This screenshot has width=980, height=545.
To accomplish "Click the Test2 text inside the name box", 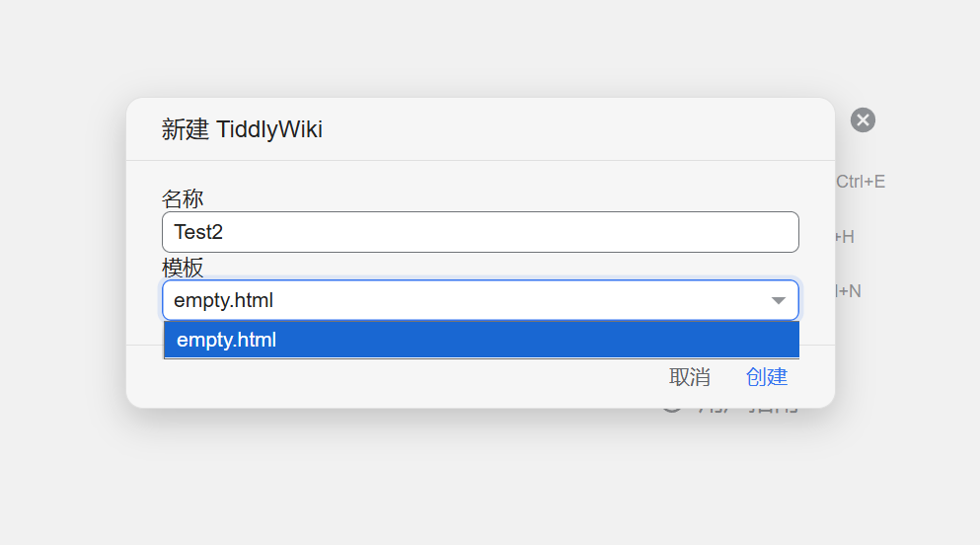I will [198, 232].
